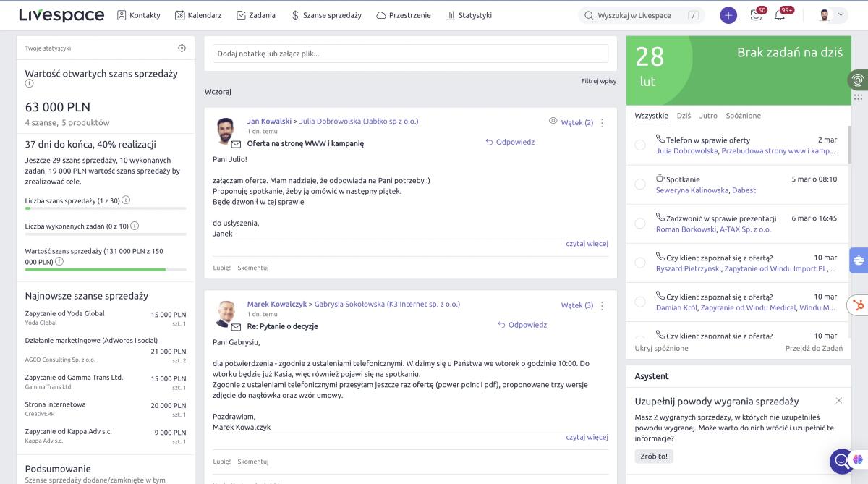Close the Uzupełnij powody wygrania sprzedaży card

(838, 400)
